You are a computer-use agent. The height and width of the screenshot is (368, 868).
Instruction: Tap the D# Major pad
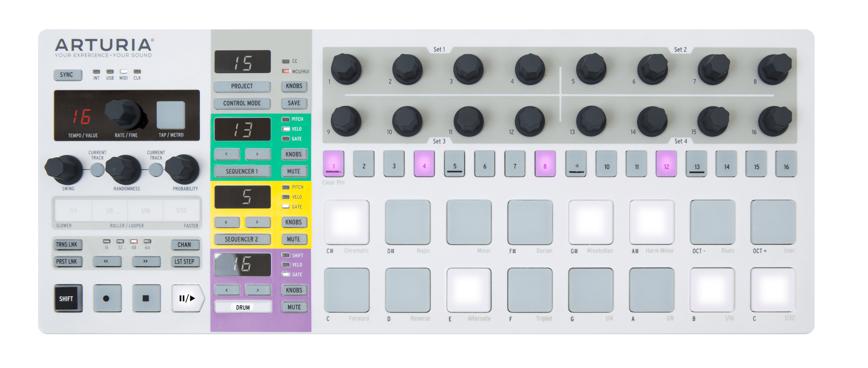pyautogui.click(x=408, y=222)
